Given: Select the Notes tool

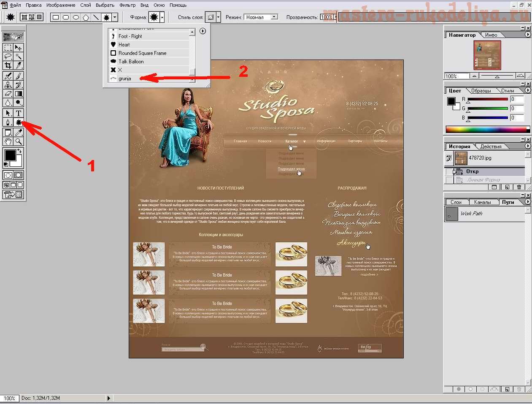Looking at the screenshot, I should 8,133.
